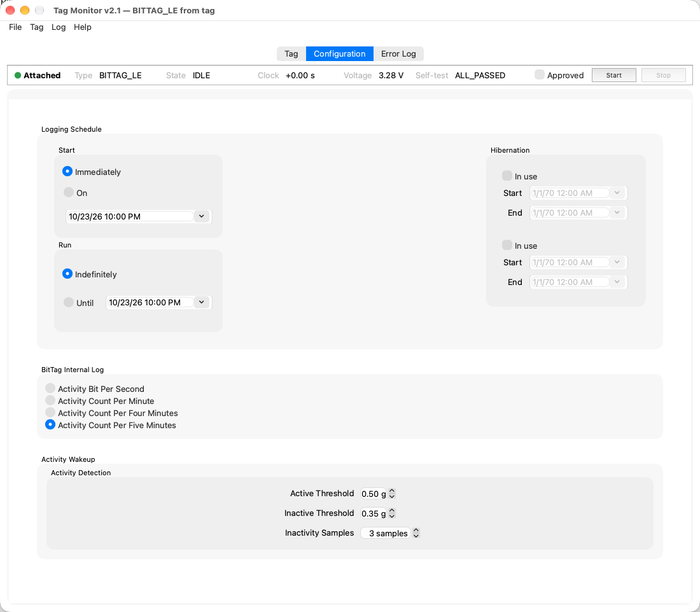Click the Inactivity Samples stepper arrows

click(x=416, y=533)
